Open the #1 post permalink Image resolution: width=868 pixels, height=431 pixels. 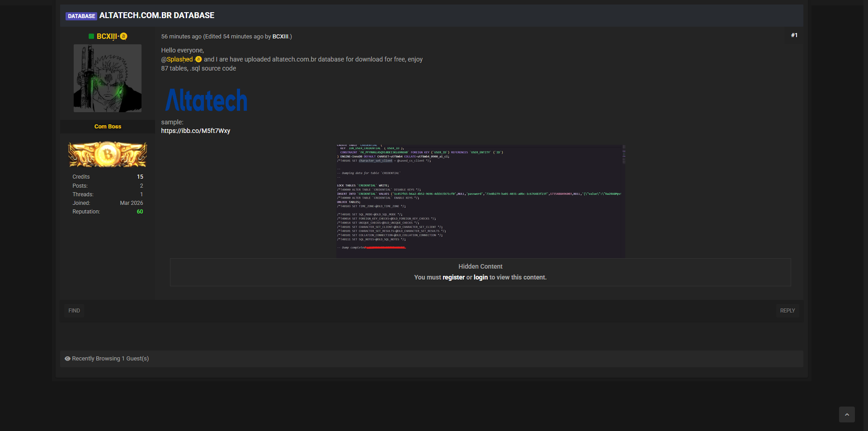[794, 35]
